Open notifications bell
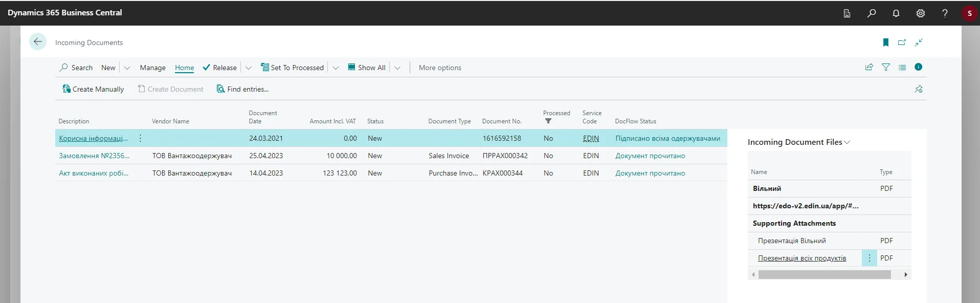Viewport: 980px width, 303px height. [x=896, y=13]
